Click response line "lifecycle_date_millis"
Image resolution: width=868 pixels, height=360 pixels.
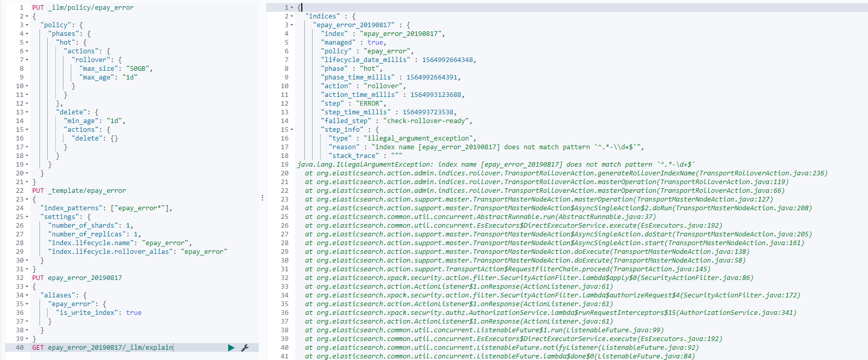click(399, 60)
